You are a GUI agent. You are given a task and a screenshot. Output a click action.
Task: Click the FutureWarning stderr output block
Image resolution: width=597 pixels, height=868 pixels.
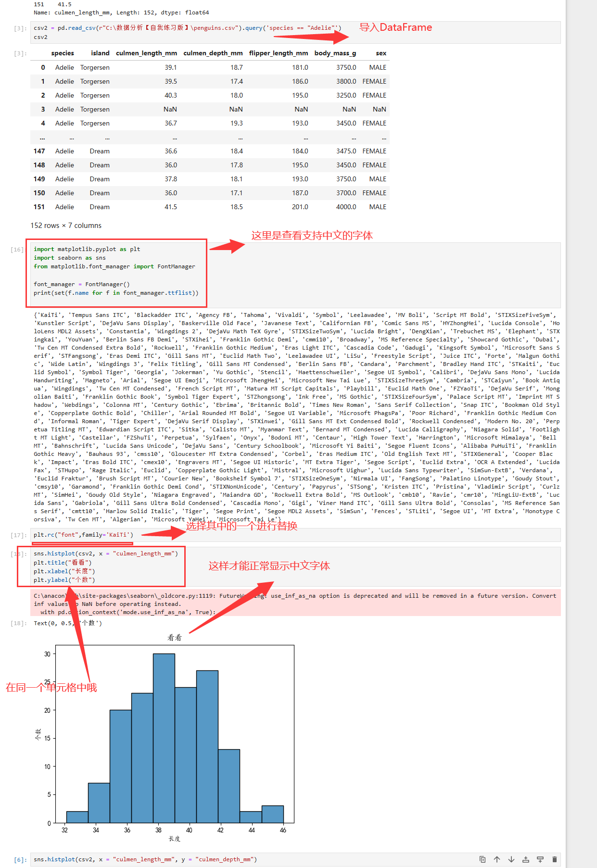295,604
